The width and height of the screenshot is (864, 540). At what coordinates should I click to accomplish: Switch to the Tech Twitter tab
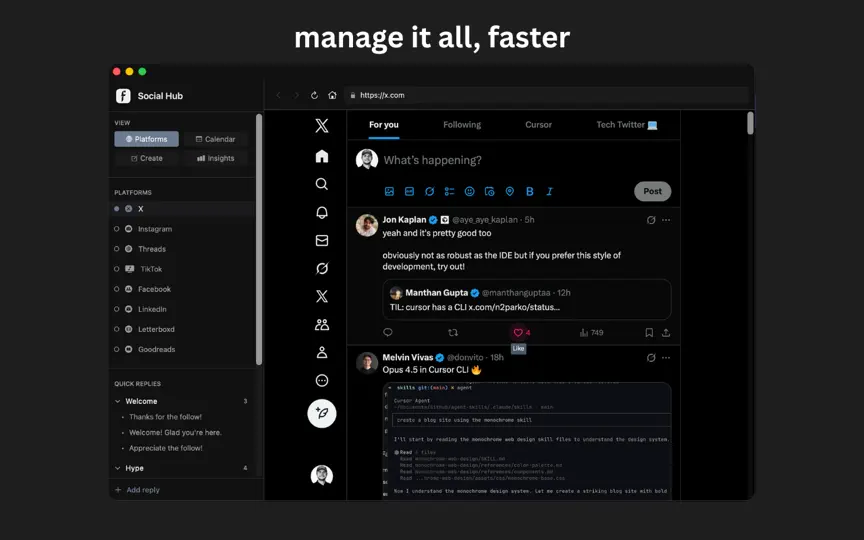tap(627, 125)
